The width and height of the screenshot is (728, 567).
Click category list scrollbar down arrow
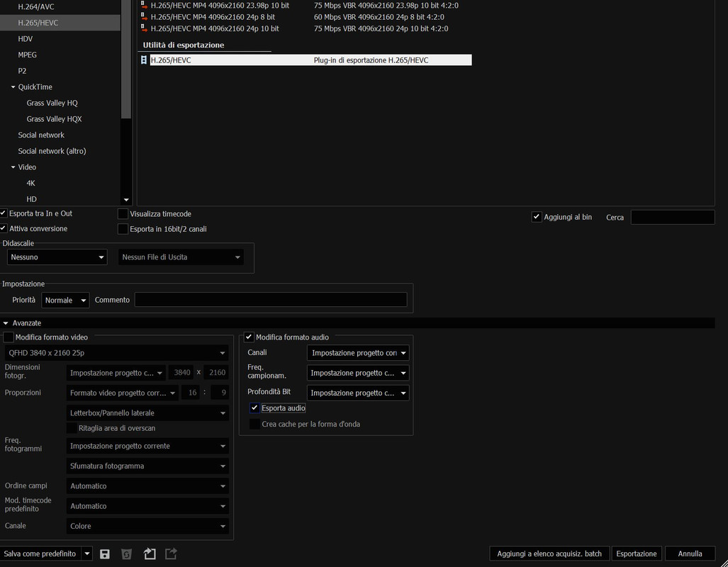tap(126, 200)
